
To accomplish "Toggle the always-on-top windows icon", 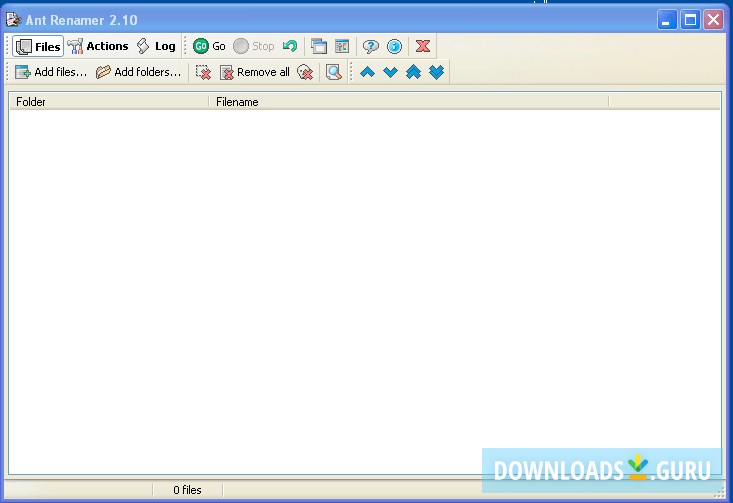I will coord(319,46).
